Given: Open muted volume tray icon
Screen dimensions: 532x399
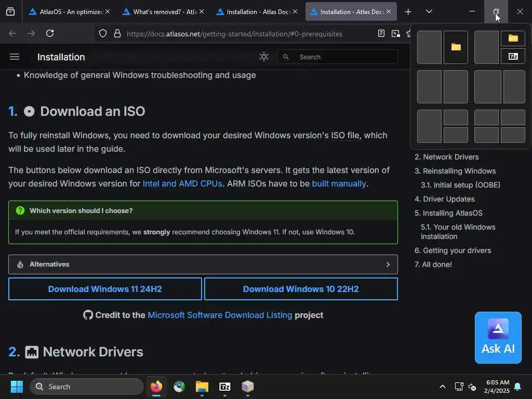Looking at the screenshot, I should click(472, 387).
